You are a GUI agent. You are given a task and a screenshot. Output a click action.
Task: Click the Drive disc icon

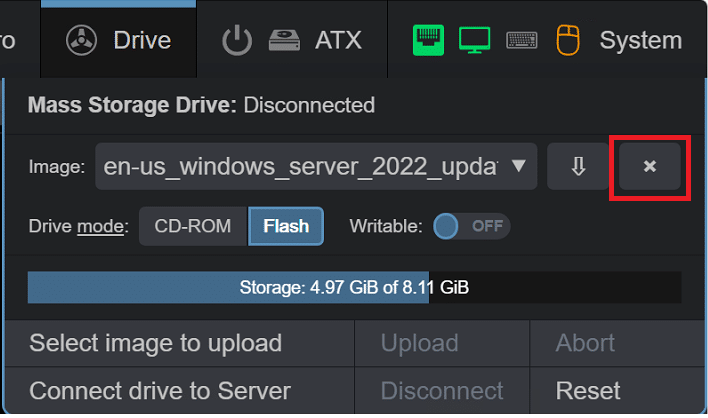point(81,41)
